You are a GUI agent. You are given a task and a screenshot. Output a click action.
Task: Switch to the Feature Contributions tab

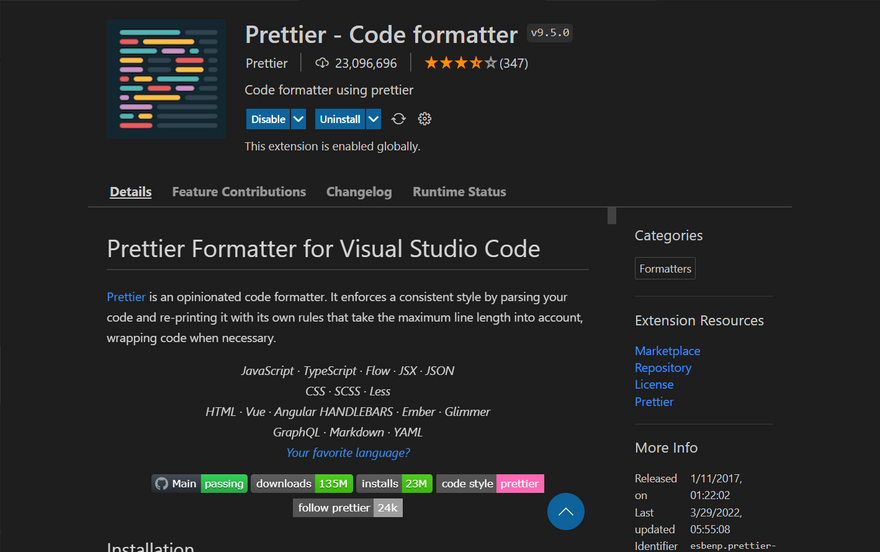(239, 192)
